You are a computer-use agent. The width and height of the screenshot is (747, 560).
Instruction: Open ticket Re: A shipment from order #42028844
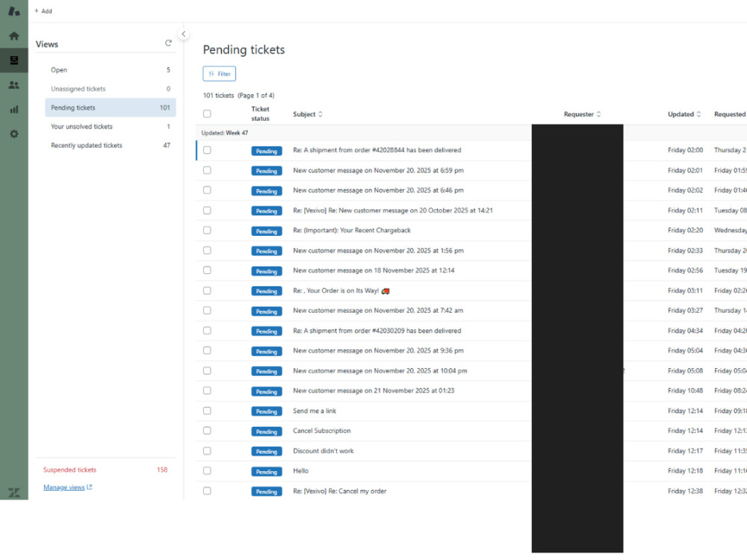(376, 150)
